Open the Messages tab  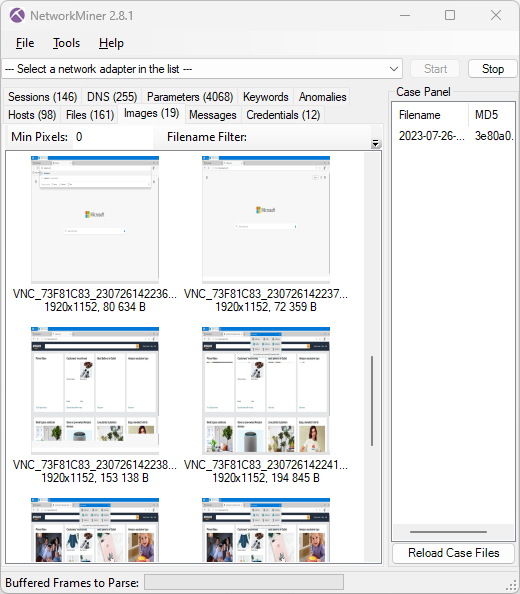tap(213, 115)
